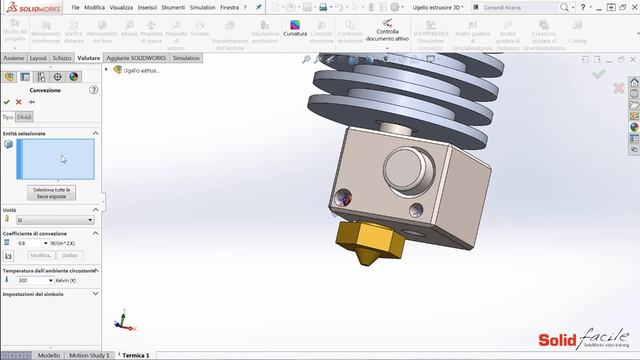Open the File menu
Viewport: 640px width, 360px height.
pos(76,7)
